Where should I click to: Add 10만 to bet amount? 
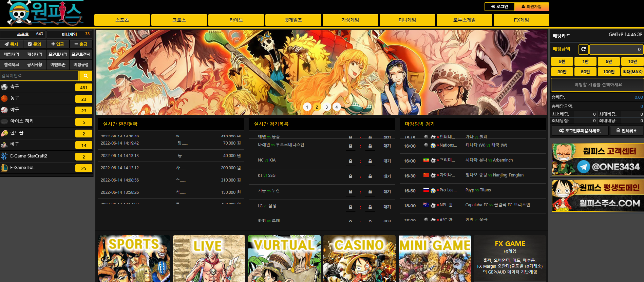632,61
